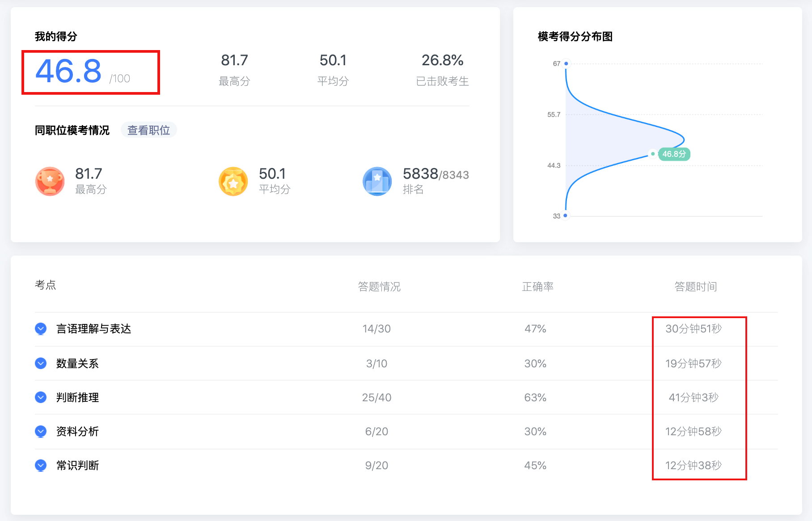The image size is (812, 521).
Task: Toggle the 常识判断 row arrow icon
Action: (x=41, y=465)
